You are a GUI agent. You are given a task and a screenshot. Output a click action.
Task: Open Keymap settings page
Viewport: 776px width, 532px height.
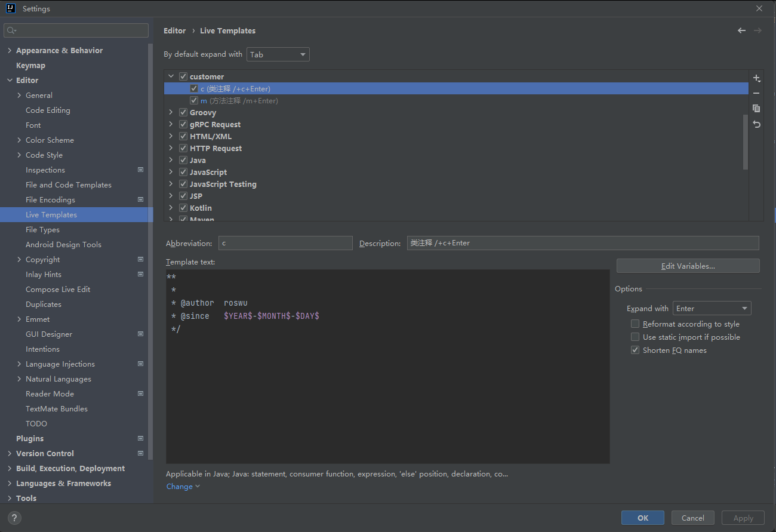point(30,65)
